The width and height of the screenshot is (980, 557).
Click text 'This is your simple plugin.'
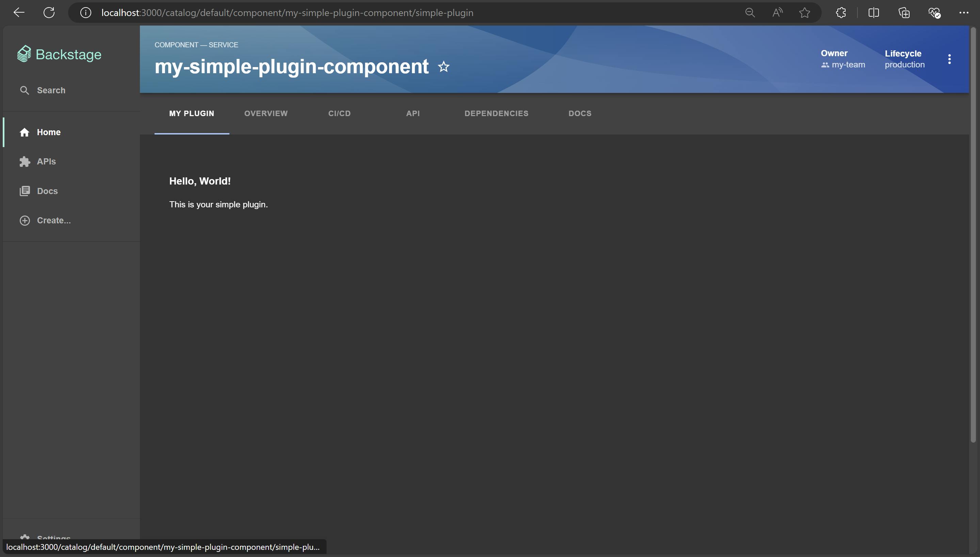coord(219,204)
